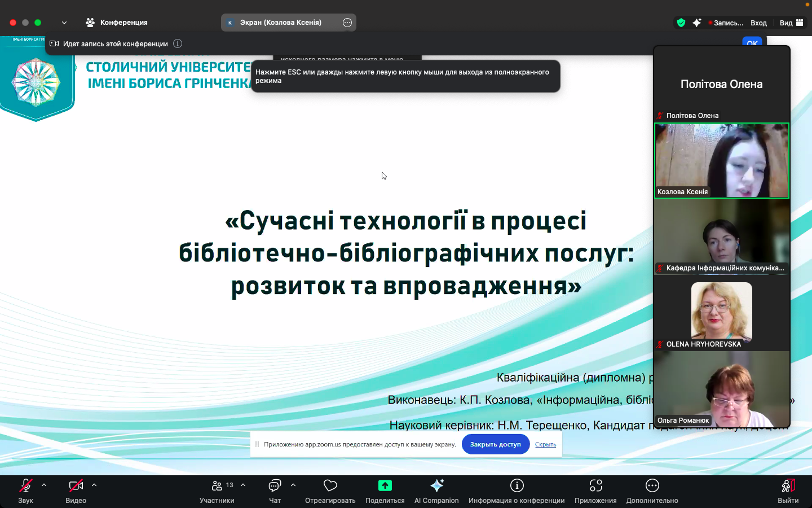Open the conference information icon
812x508 pixels.
pos(517,486)
